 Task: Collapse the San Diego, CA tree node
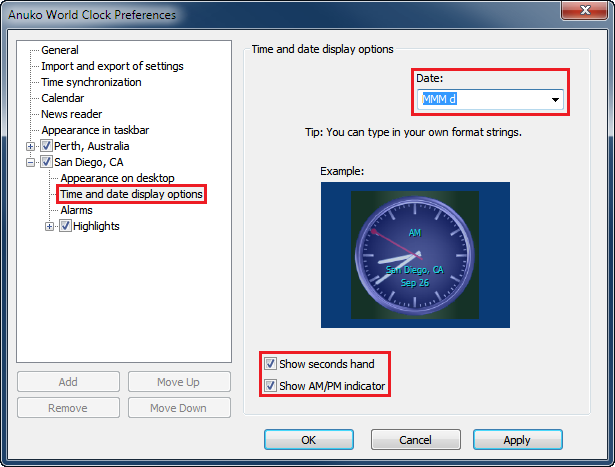tap(31, 162)
